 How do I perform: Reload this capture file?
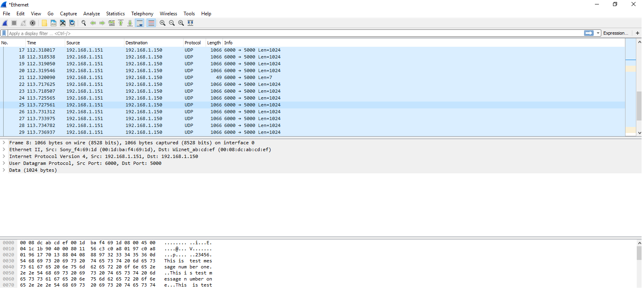[x=72, y=23]
